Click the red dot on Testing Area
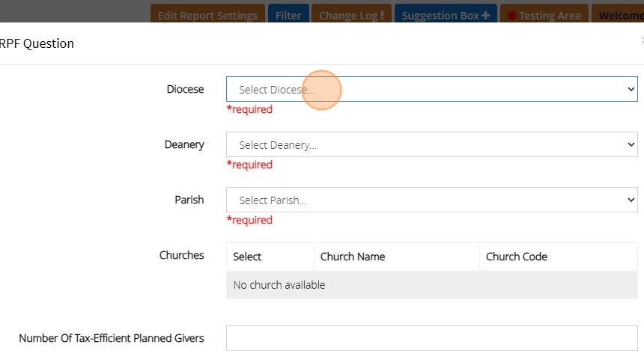The width and height of the screenshot is (644, 359). tap(511, 16)
